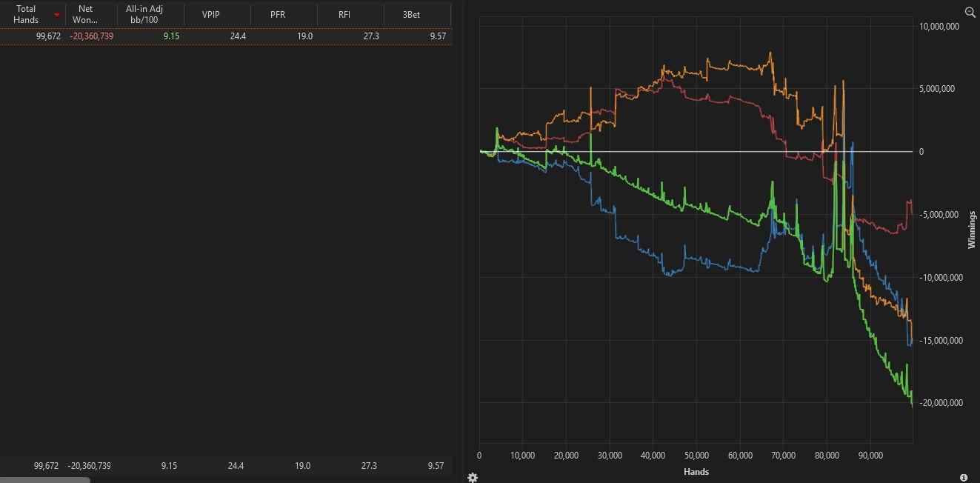
Task: Click the 27.3 RFI value in bottom summary row
Action: click(x=368, y=466)
